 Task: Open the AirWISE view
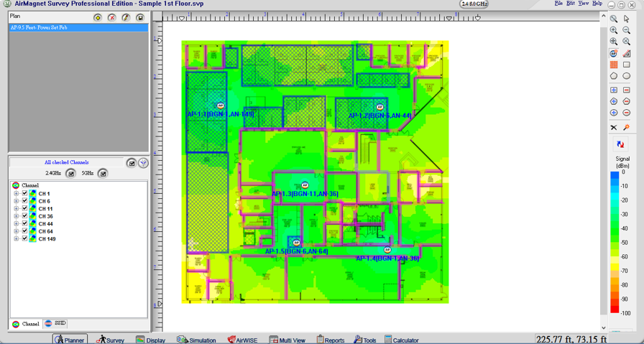click(243, 340)
